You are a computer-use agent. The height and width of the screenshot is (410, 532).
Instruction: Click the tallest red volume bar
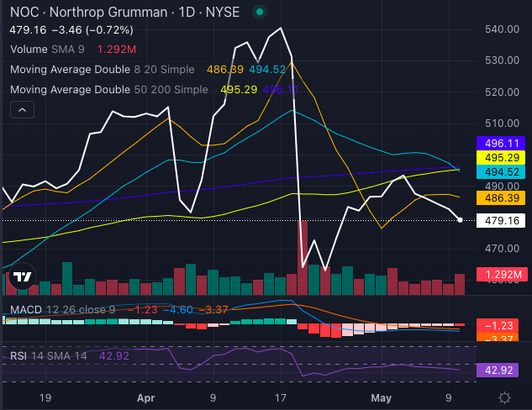[x=303, y=258]
